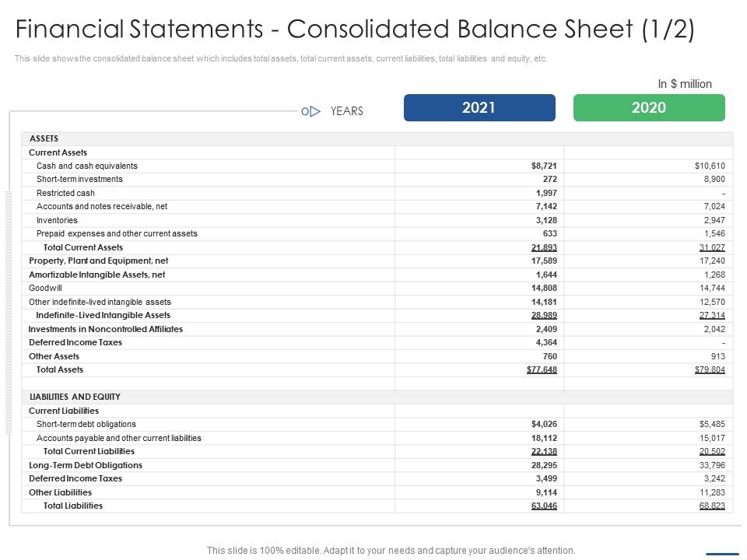Click the play arrow icon beside YEARS
747x560 pixels.
[314, 110]
